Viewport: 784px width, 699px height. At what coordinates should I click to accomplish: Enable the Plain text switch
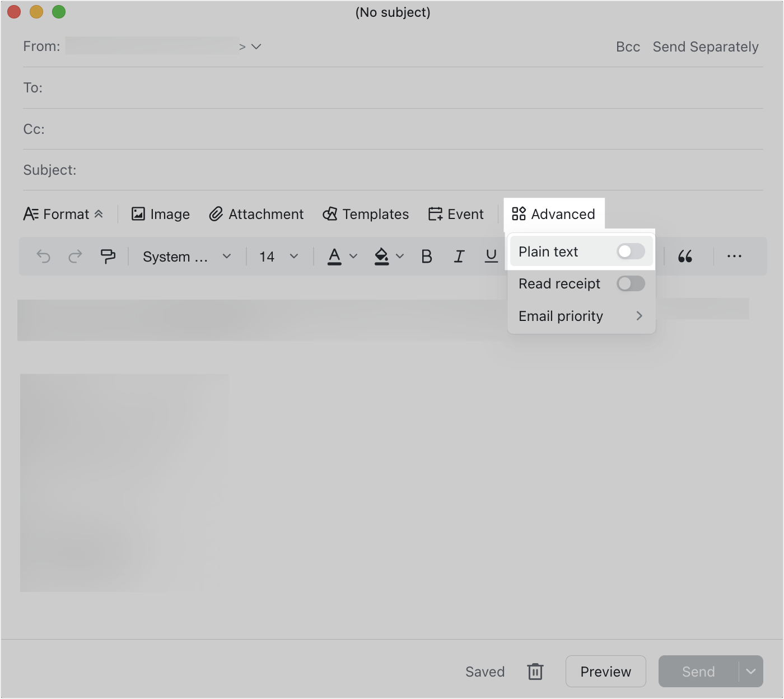[x=631, y=251]
